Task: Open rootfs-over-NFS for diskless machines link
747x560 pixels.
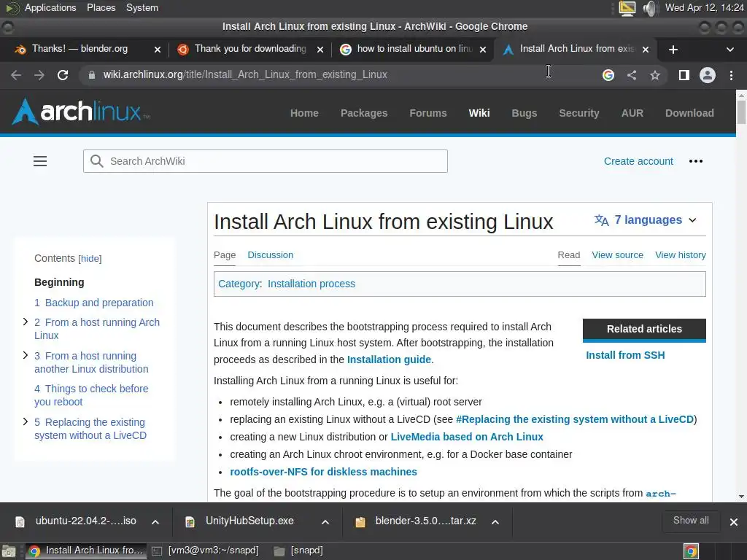Action: [323, 472]
